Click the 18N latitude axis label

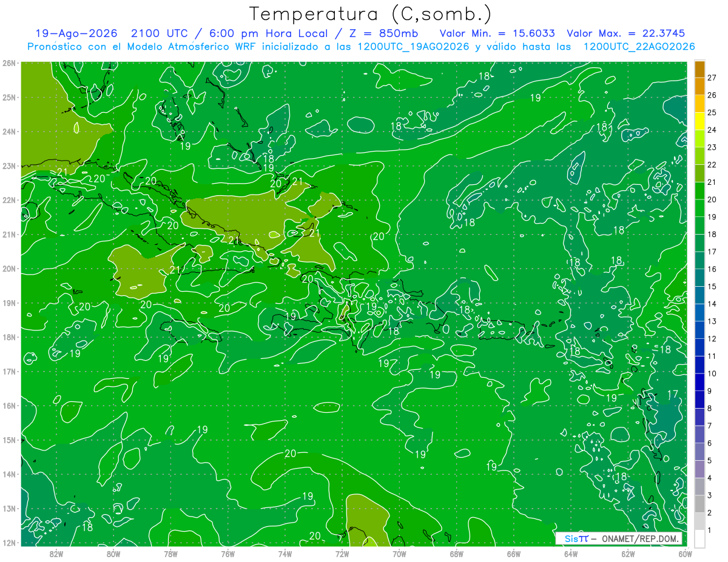8,337
